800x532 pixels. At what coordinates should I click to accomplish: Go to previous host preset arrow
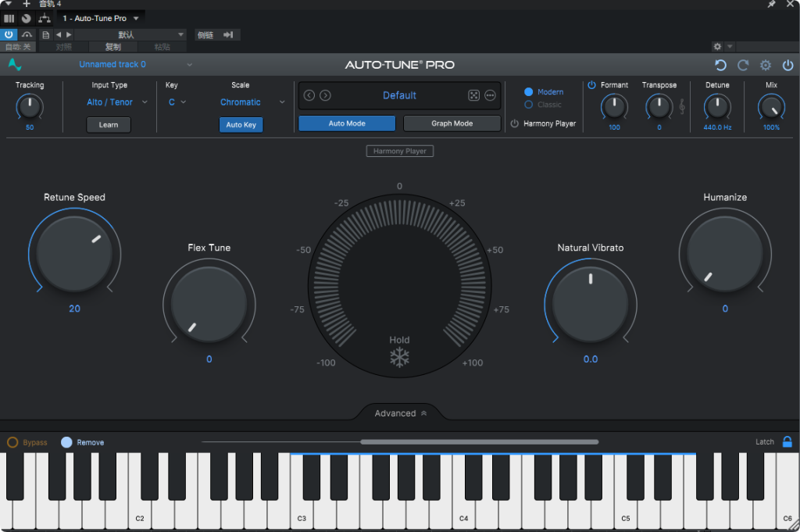click(58, 34)
